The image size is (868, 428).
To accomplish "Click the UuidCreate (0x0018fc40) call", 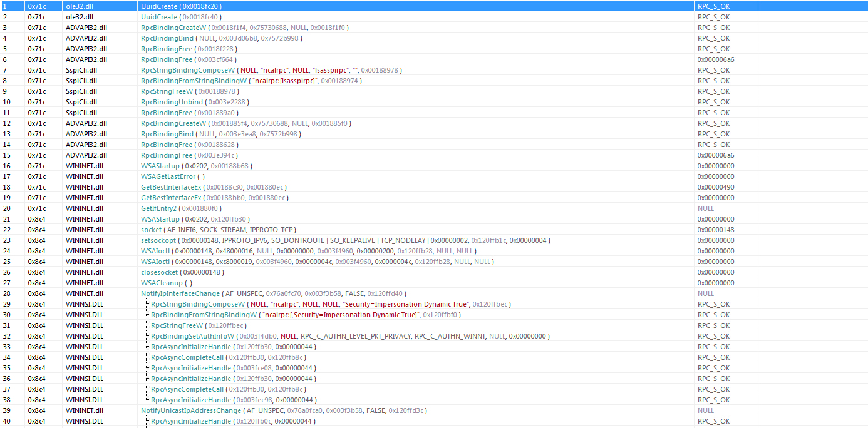I will click(x=181, y=17).
